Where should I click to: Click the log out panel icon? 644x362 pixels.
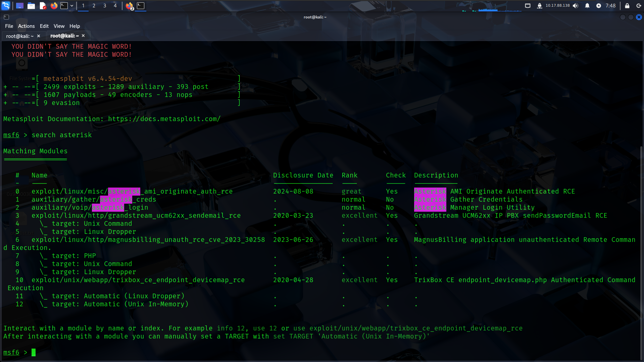pyautogui.click(x=639, y=6)
